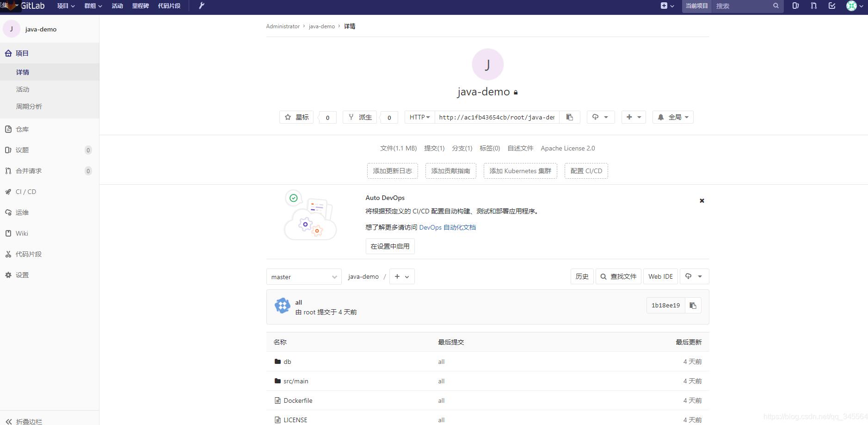Open the todos checkmark icon in top bar
Screen dimensions: 868x425
[831, 6]
